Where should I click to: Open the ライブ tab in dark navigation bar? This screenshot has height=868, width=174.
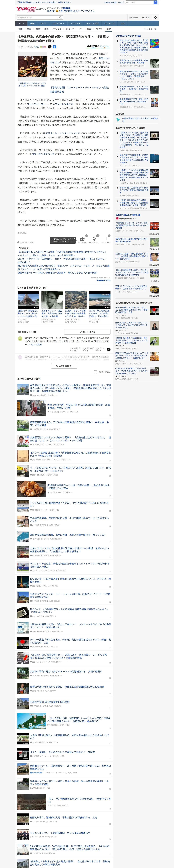tap(43, 24)
